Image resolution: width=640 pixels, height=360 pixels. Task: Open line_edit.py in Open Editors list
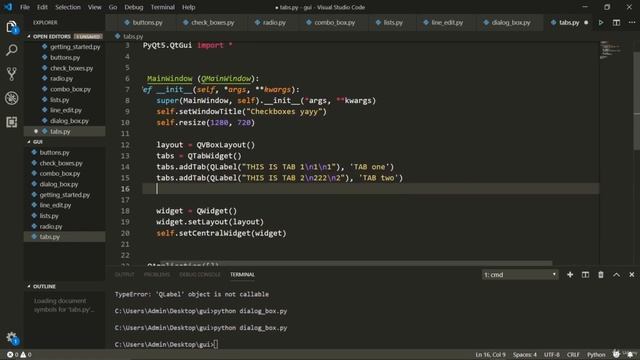coord(65,110)
